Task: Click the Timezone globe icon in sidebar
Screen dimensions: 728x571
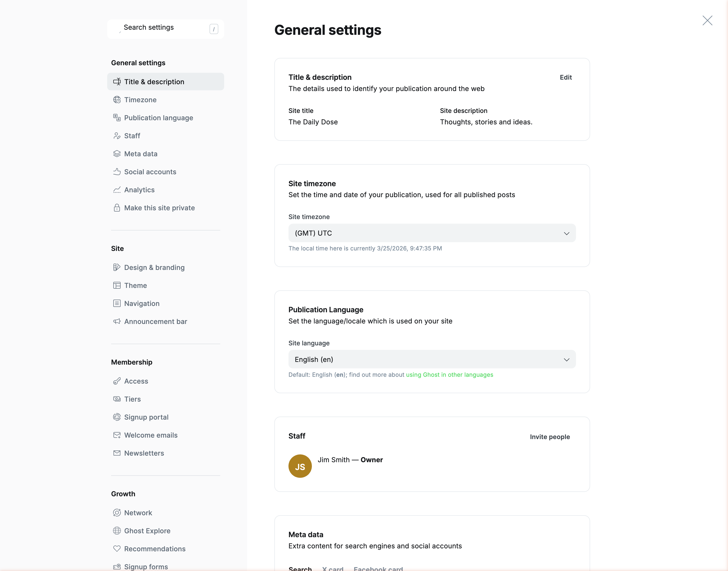Action: point(117,100)
